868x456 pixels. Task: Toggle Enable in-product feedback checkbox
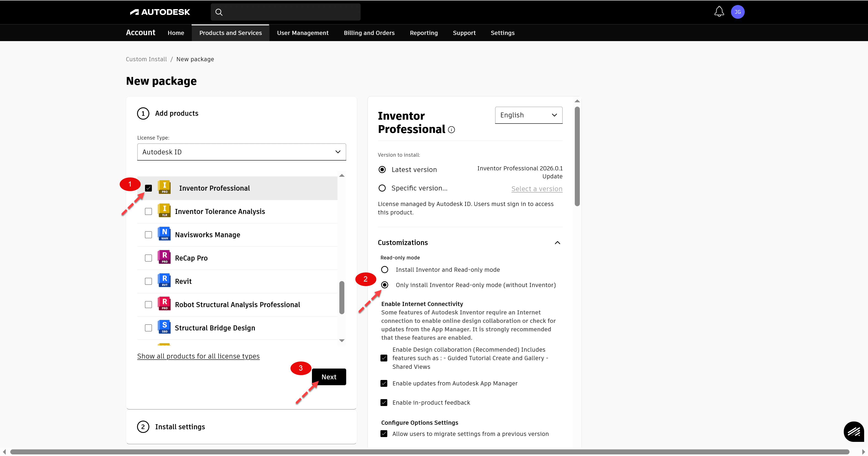384,402
